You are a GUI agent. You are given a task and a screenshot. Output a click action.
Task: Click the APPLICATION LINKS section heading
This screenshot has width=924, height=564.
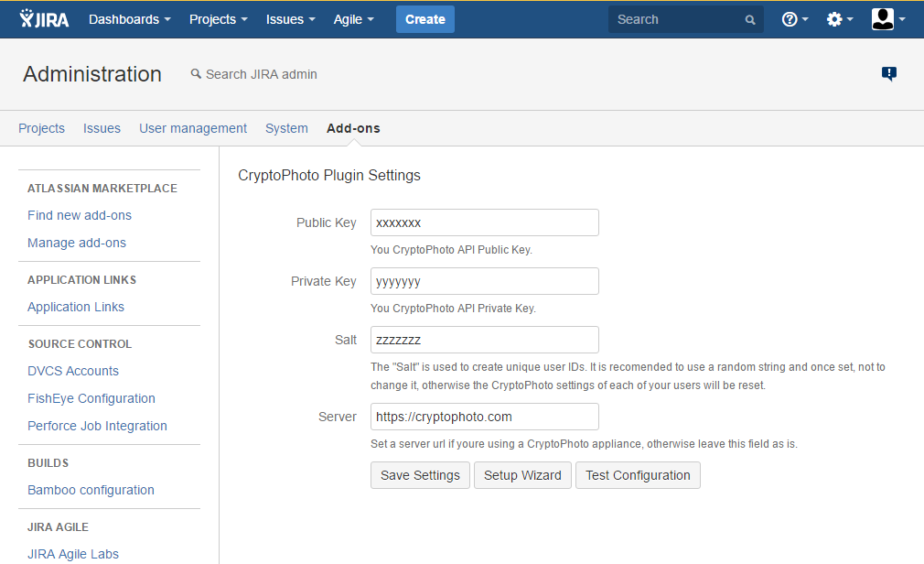tap(82, 279)
